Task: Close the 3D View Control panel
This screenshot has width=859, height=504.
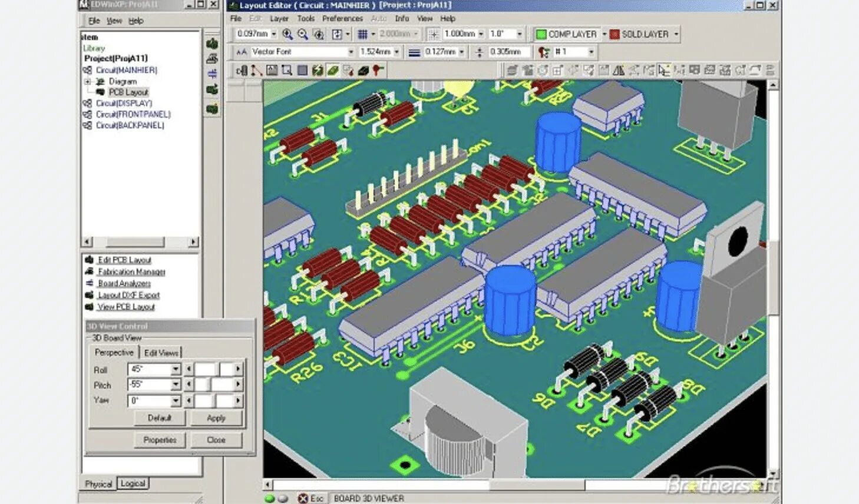Action: point(216,440)
